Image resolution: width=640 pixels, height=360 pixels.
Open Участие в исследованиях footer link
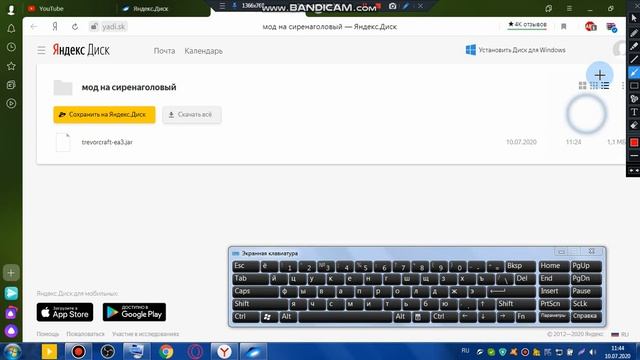[x=145, y=334]
